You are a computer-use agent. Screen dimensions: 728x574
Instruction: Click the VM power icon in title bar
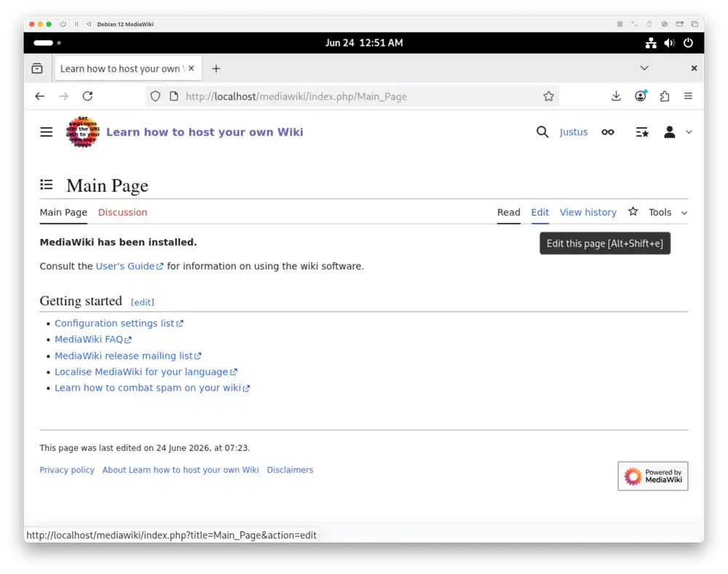tap(63, 24)
